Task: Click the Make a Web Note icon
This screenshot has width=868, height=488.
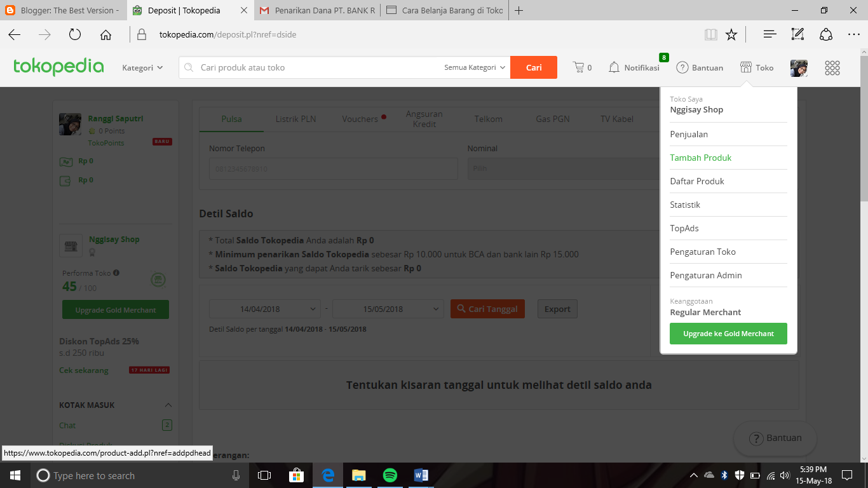Action: (798, 35)
